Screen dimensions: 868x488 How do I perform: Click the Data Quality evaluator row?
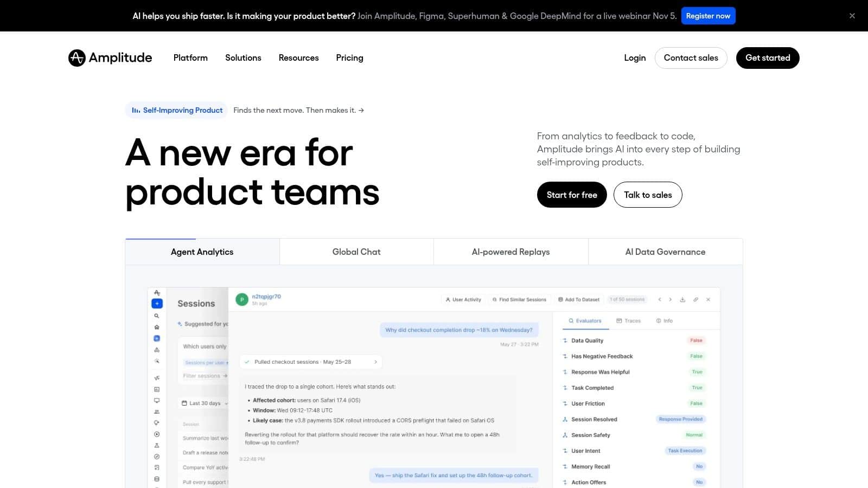pos(633,341)
